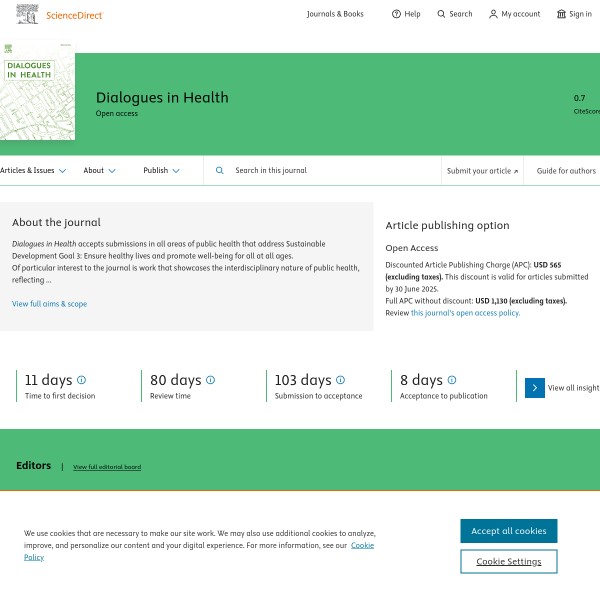
Task: Open Help via the question mark icon
Action: 396,14
